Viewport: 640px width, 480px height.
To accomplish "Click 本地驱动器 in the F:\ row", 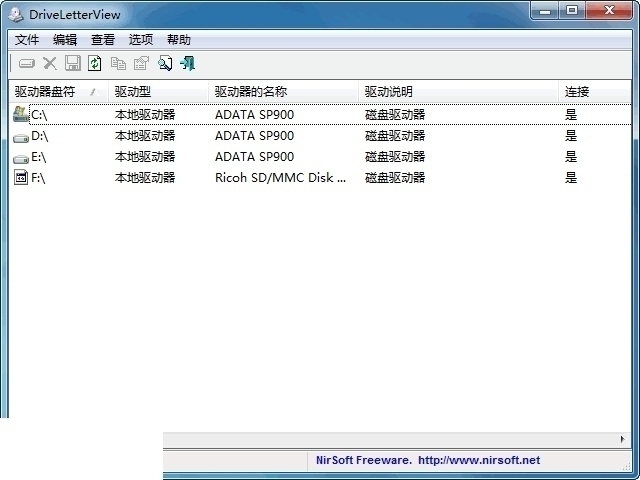I will coord(145,178).
